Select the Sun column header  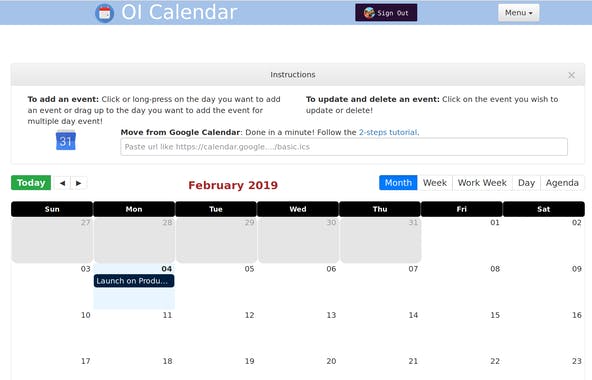point(52,209)
